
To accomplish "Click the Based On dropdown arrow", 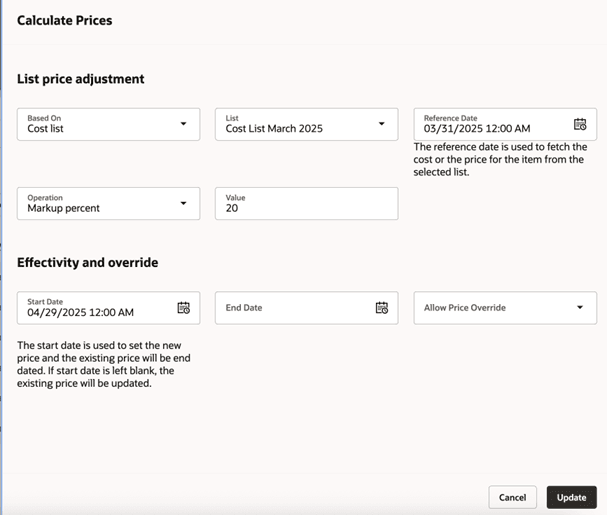I will 183,124.
